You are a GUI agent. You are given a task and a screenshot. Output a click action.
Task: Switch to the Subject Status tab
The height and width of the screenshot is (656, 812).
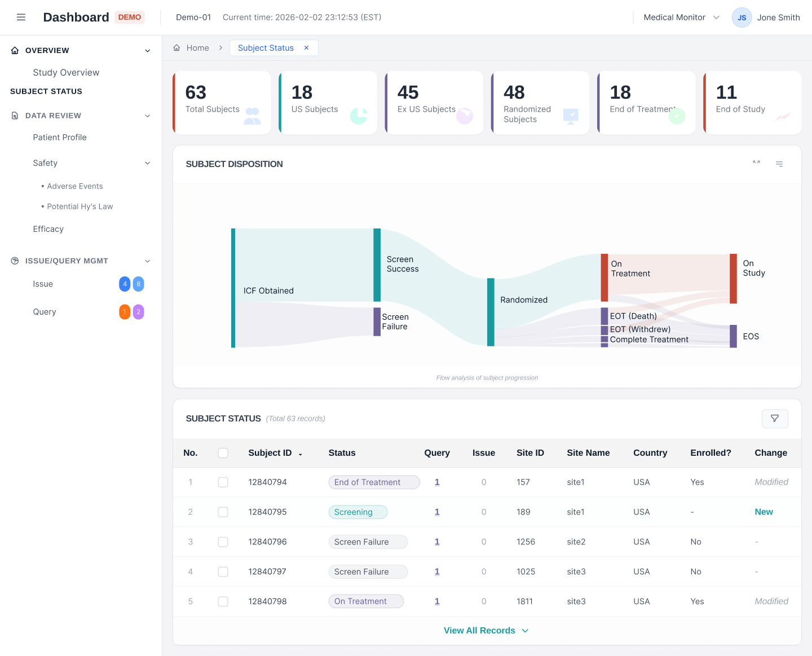pyautogui.click(x=266, y=47)
